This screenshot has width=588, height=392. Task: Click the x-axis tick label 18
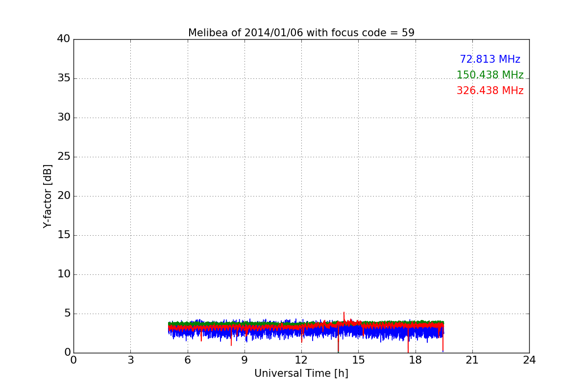(416, 360)
